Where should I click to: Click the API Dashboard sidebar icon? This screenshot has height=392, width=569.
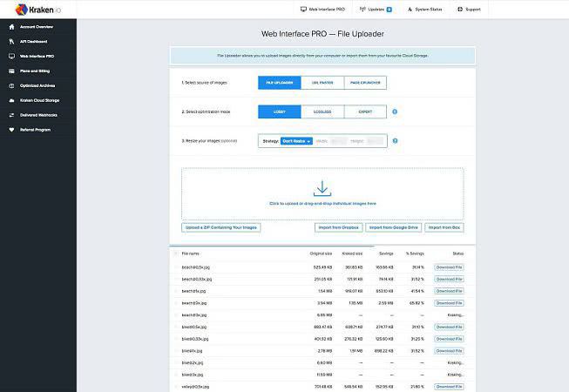coord(11,41)
